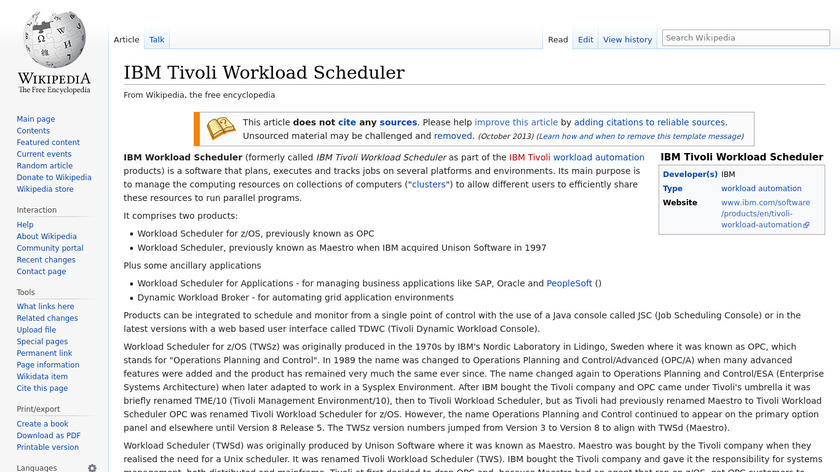Click the Wikipedia wordmark under the globe
This screenshot has height=472, width=840.
point(54,79)
